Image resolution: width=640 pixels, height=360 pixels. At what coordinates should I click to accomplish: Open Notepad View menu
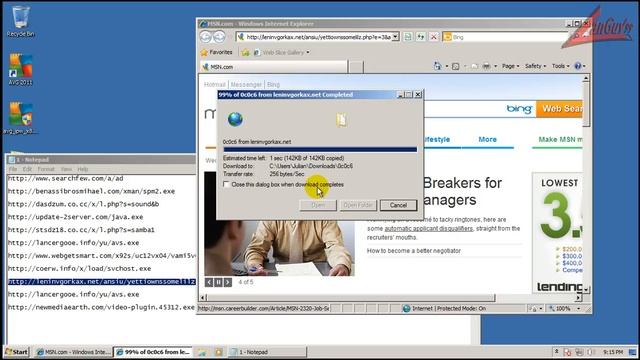66,169
